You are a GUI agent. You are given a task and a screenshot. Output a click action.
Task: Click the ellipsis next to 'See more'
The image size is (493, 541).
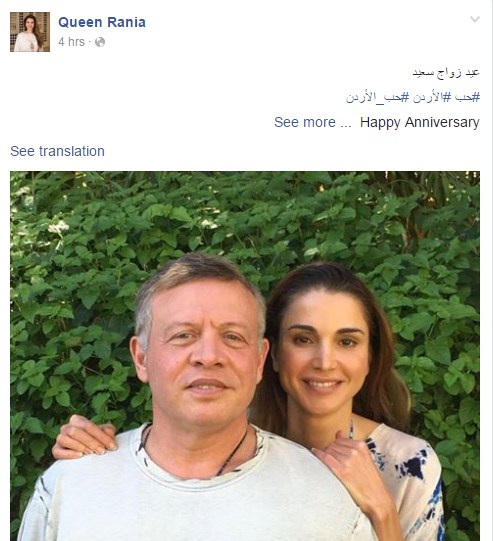click(x=345, y=123)
